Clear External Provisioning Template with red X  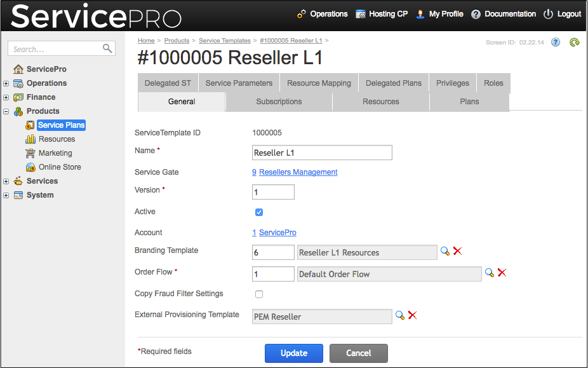[412, 316]
